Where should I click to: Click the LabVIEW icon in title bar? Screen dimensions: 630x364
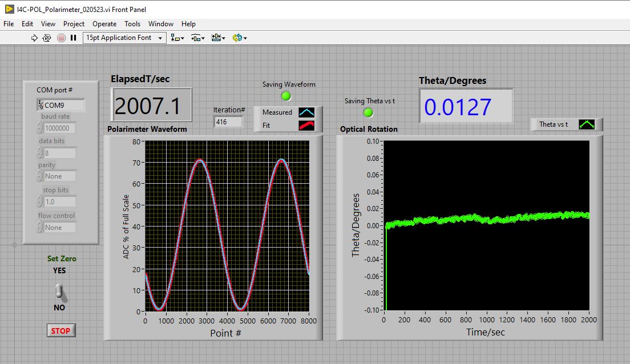point(9,9)
